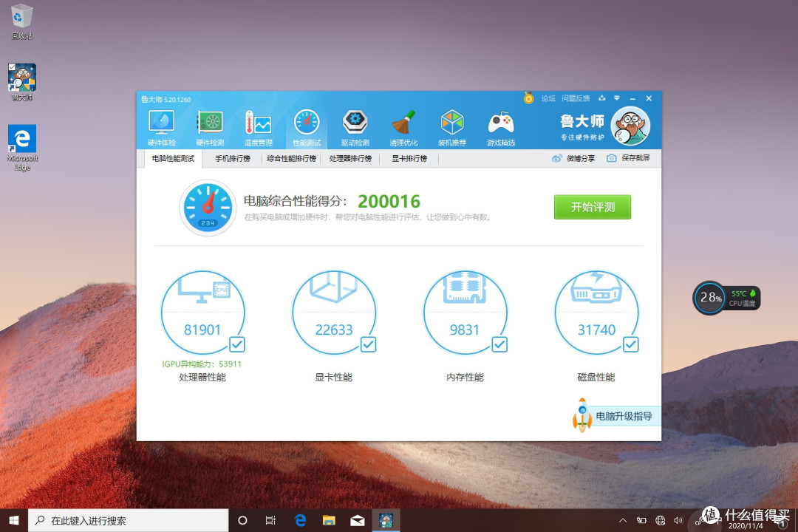Open the 温度管理 temperature management module
This screenshot has width=798, height=532.
pos(258,128)
